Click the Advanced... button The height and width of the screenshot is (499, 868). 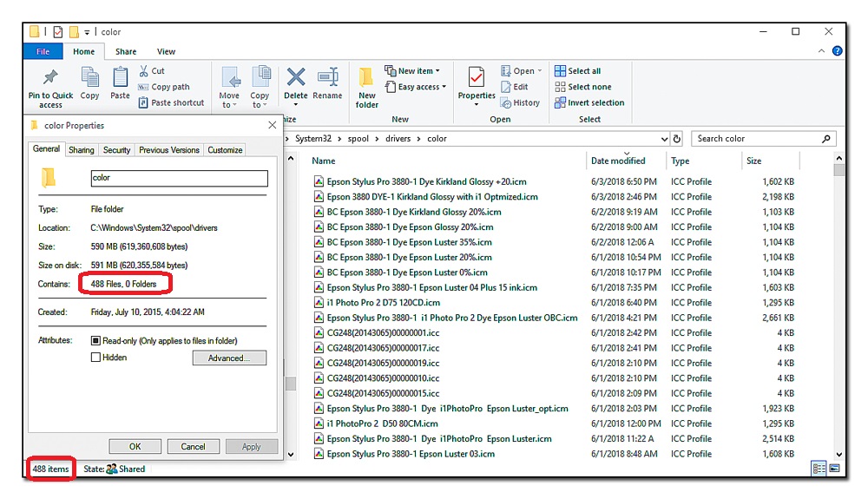pos(229,358)
